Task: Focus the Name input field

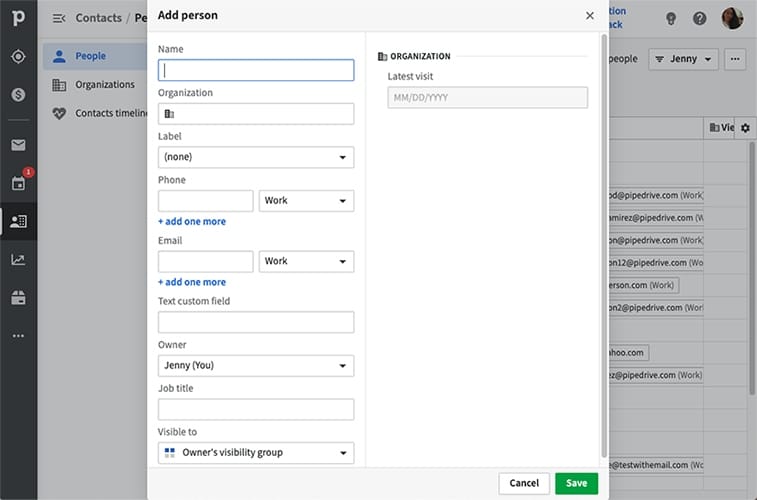Action: point(256,70)
